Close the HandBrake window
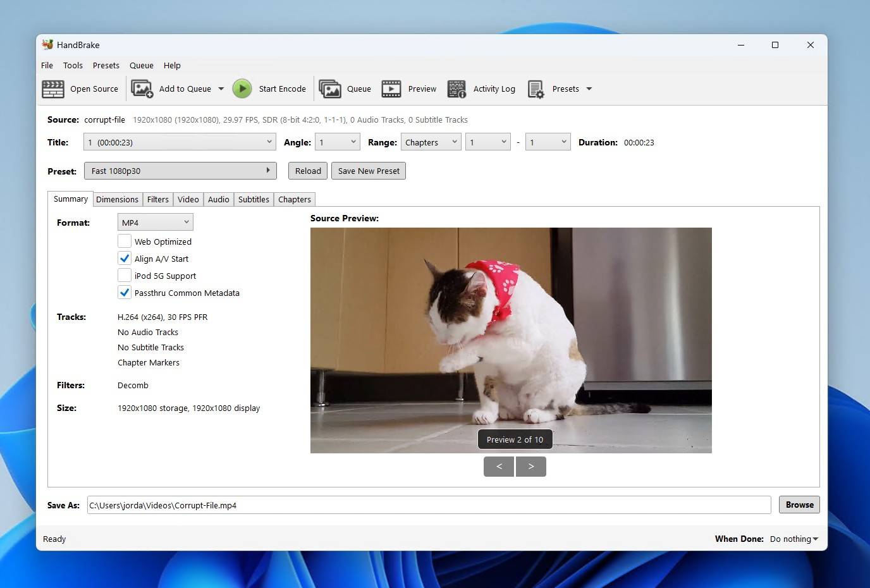 coord(810,45)
